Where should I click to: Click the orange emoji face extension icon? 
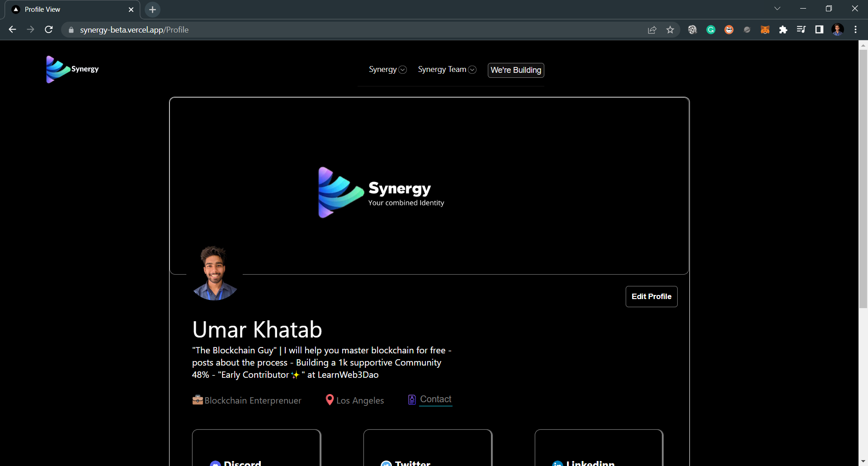[729, 30]
